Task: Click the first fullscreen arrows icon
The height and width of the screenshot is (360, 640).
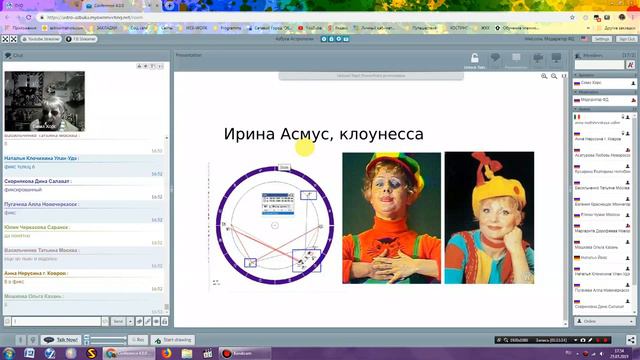Action: point(5,39)
